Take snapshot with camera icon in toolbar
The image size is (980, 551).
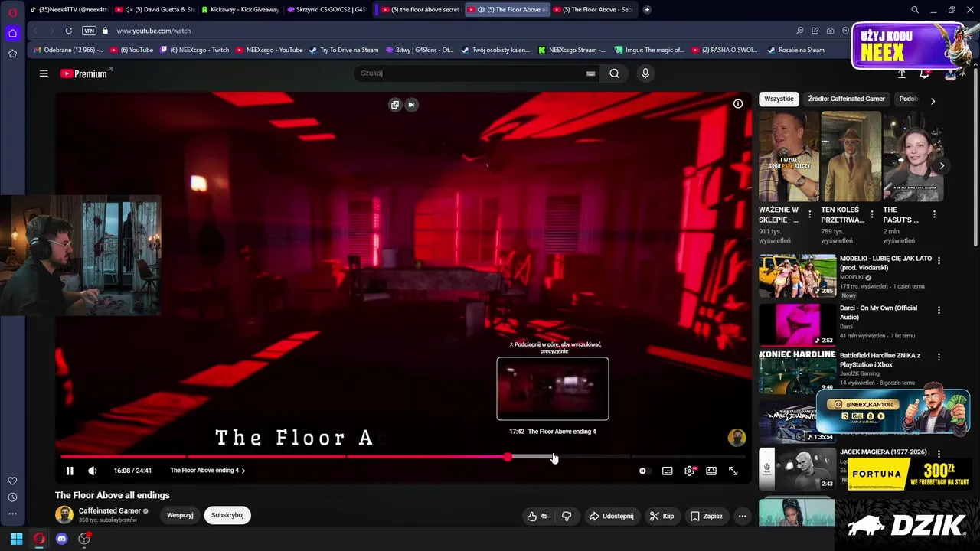pyautogui.click(x=831, y=31)
